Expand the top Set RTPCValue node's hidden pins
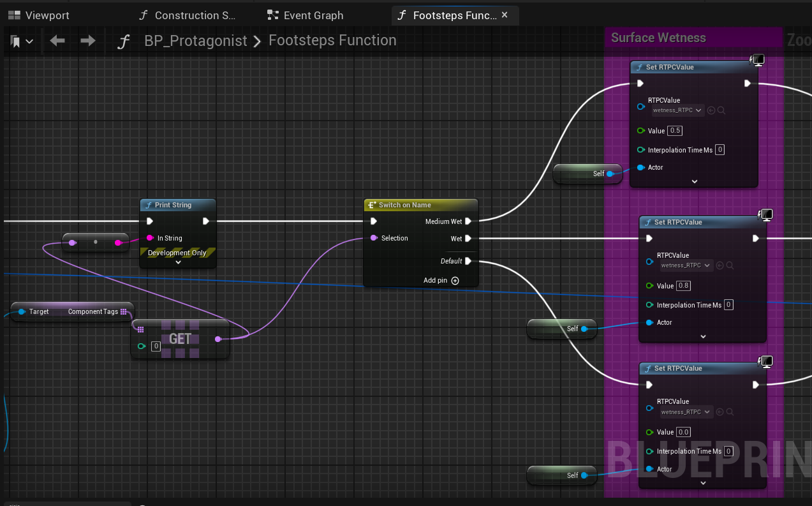The width and height of the screenshot is (812, 506). click(694, 181)
